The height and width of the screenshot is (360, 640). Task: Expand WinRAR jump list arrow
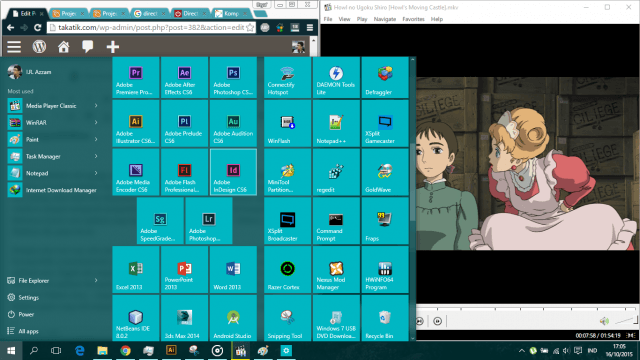click(x=96, y=122)
